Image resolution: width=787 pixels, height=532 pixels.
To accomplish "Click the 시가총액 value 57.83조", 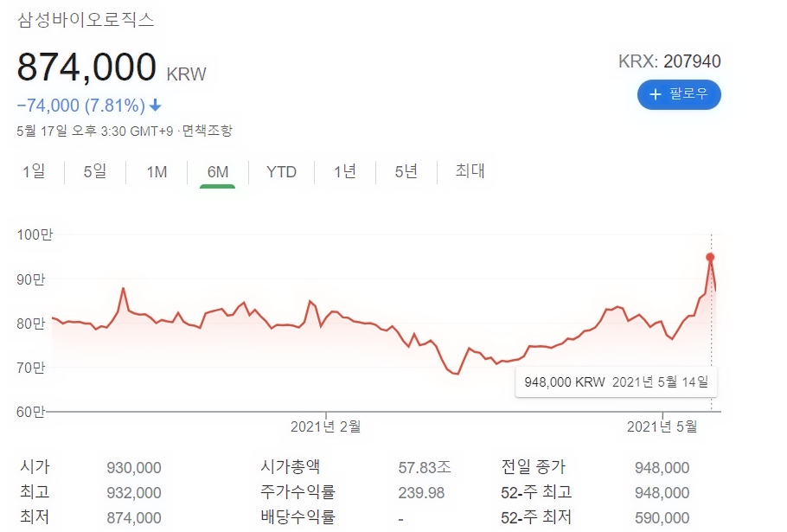I will pos(425,468).
